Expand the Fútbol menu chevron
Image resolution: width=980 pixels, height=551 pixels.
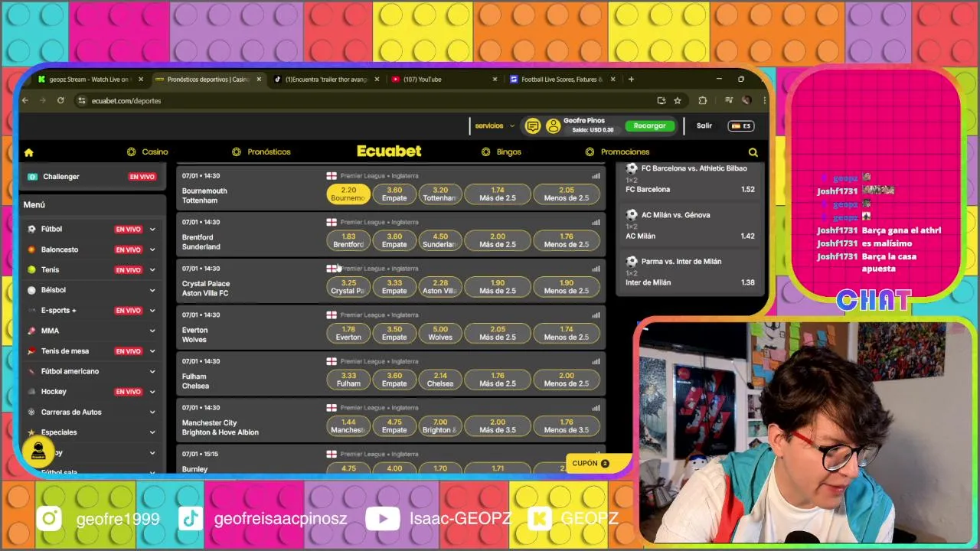pyautogui.click(x=152, y=229)
